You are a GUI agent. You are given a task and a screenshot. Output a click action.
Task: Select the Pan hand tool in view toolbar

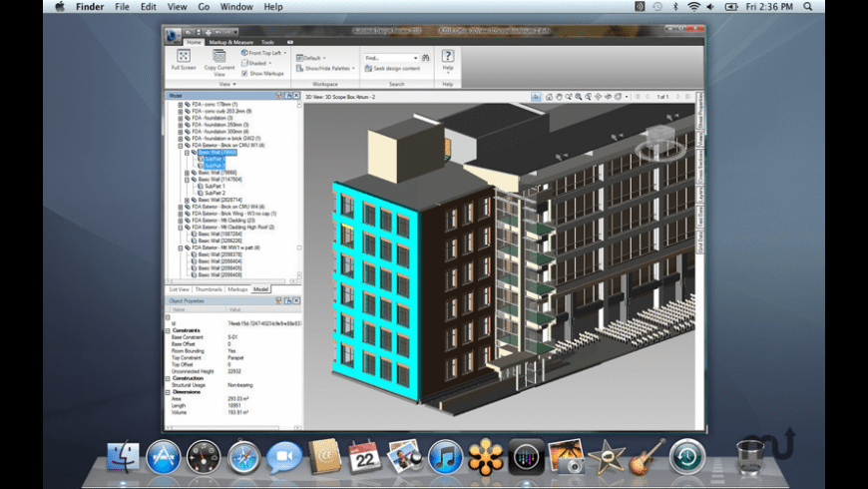(560, 97)
